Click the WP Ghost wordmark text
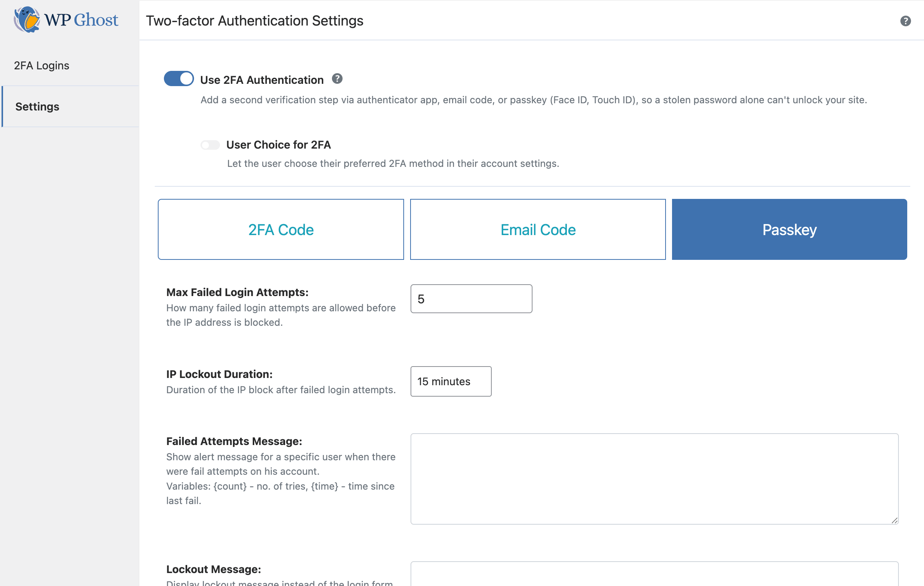The height and width of the screenshot is (586, 924). [81, 20]
